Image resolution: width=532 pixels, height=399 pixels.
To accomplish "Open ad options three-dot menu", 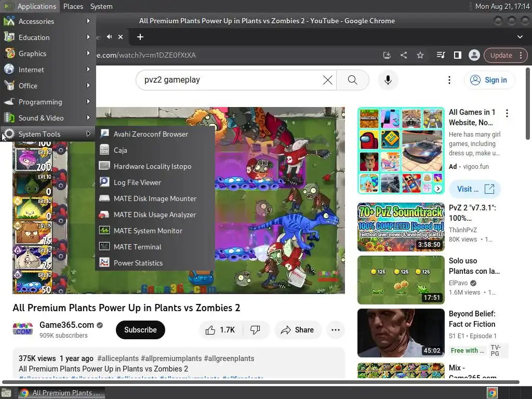I will click(507, 113).
